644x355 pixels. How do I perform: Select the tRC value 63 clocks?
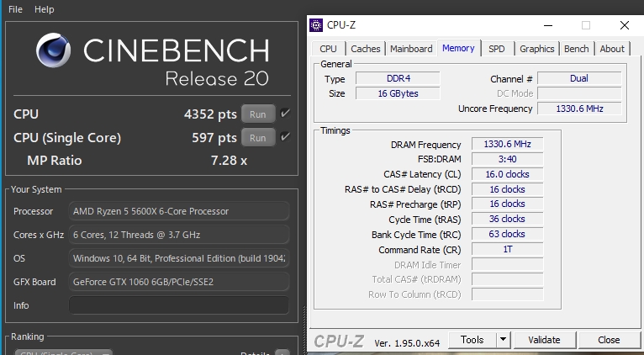pyautogui.click(x=507, y=234)
